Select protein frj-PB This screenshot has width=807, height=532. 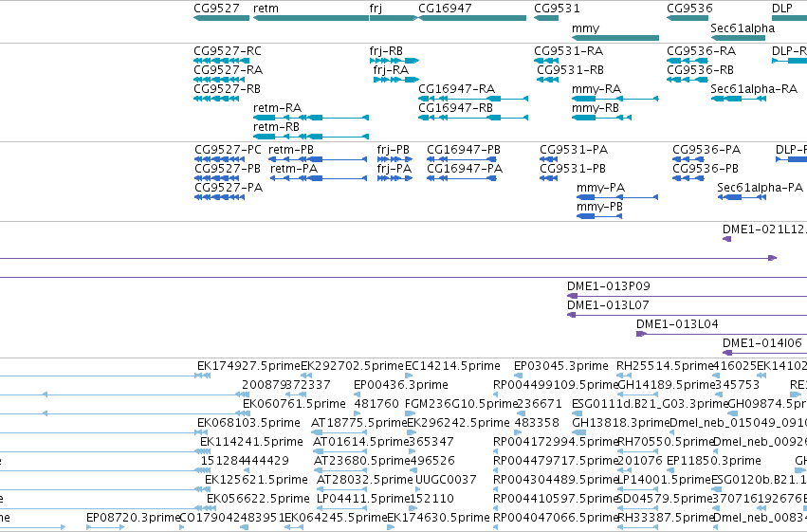(394, 159)
